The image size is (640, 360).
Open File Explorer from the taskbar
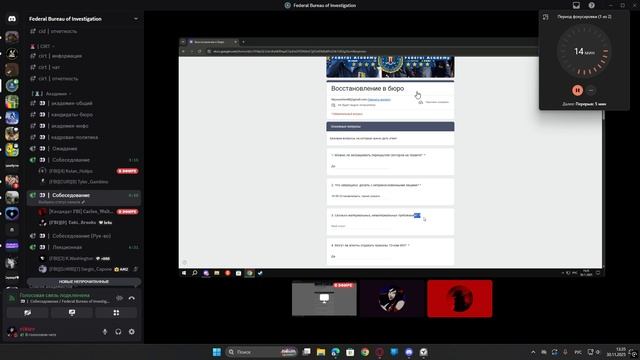point(321,352)
